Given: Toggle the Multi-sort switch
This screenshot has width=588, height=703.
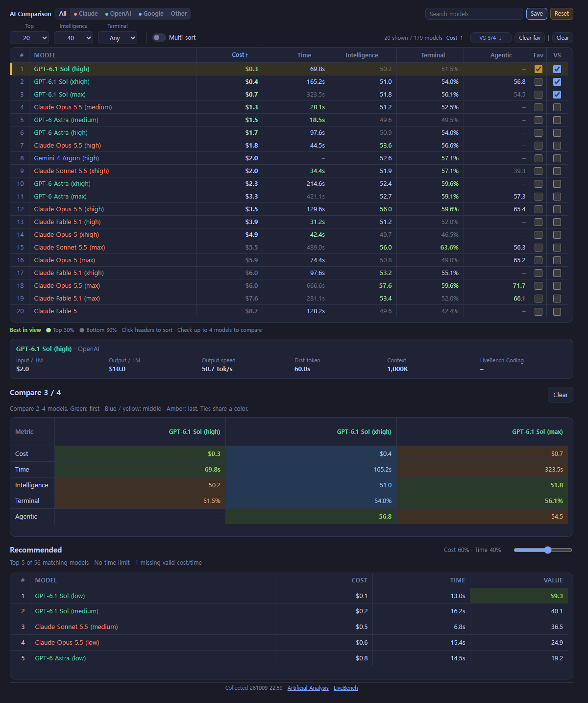Looking at the screenshot, I should tap(159, 38).
